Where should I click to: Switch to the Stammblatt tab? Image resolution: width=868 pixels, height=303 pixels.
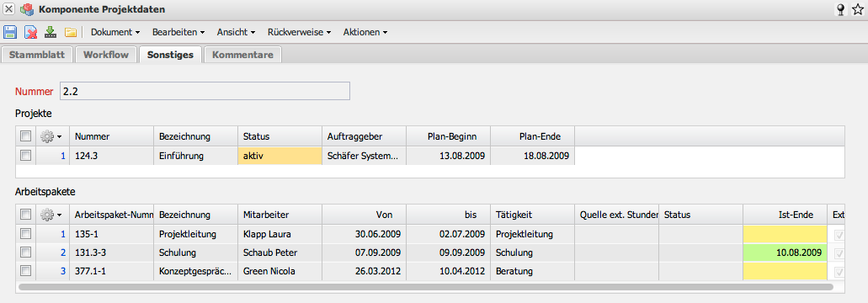click(x=37, y=55)
